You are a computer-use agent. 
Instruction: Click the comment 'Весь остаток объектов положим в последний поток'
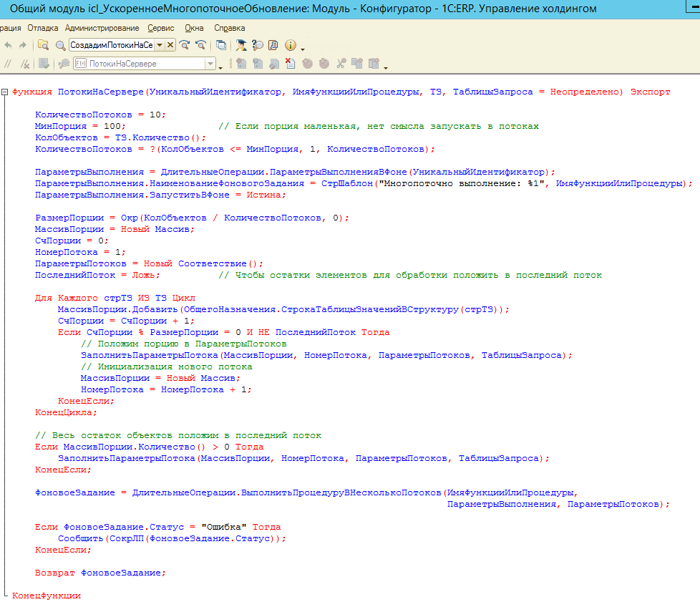pos(178,436)
